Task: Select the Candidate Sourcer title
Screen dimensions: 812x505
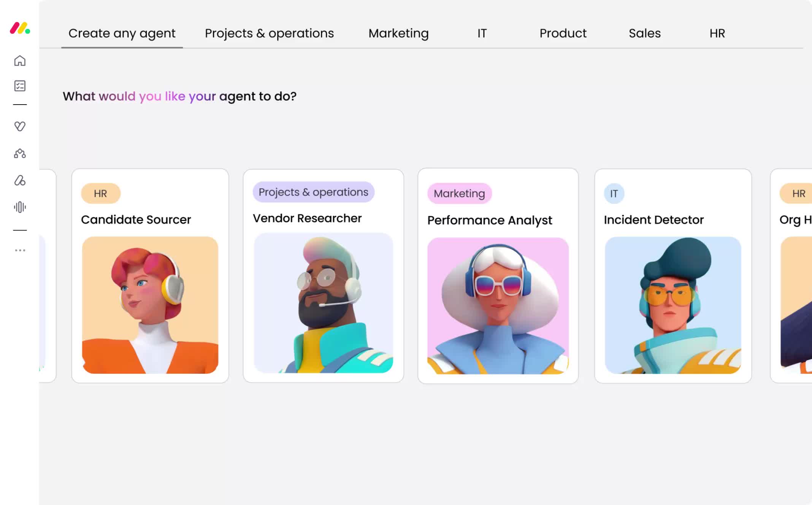Action: click(136, 220)
